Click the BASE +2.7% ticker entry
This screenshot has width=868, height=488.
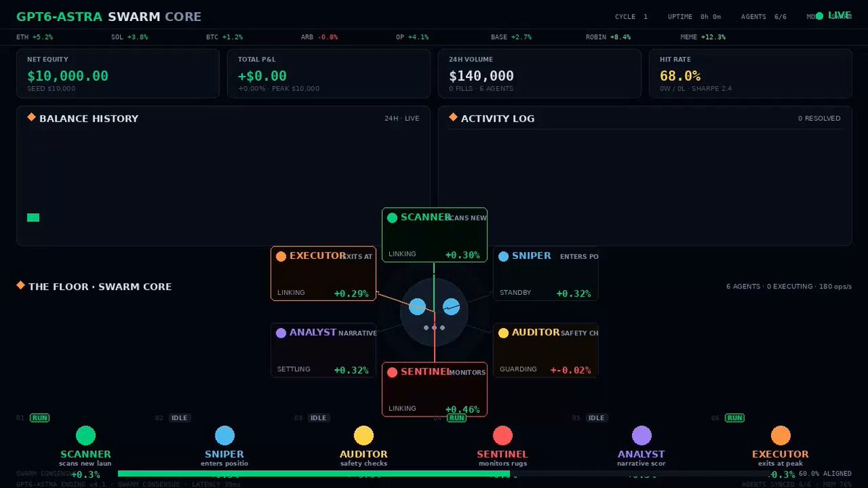511,37
